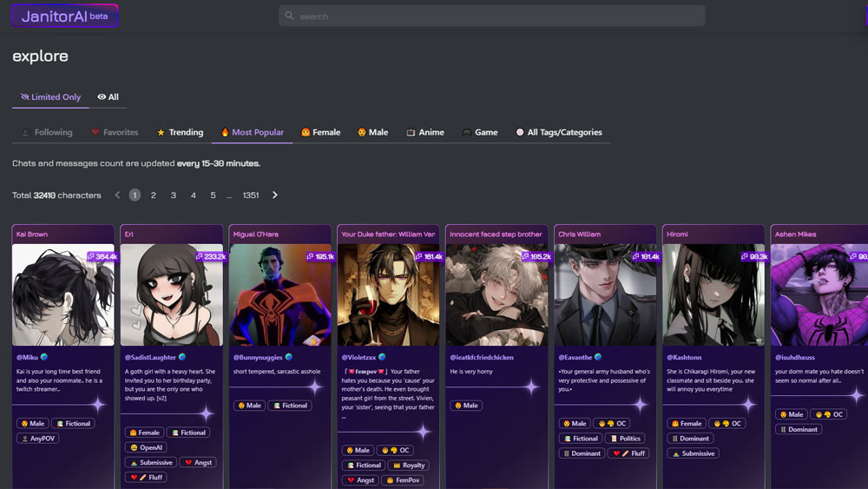Open the Anime category tab
Screen dimensions: 868x489
pyautogui.click(x=425, y=132)
